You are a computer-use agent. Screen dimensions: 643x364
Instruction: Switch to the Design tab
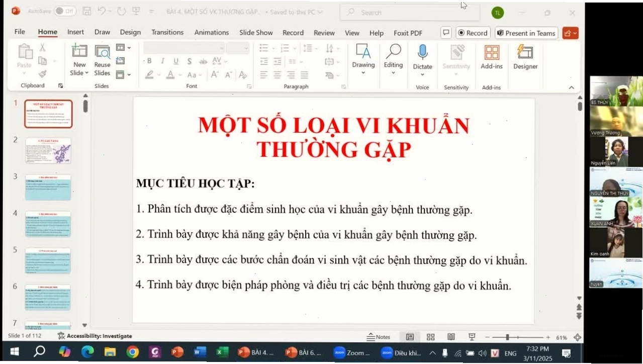[x=130, y=32]
